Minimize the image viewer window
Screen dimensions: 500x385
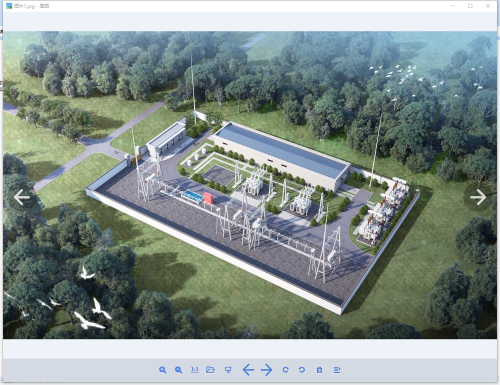point(453,6)
